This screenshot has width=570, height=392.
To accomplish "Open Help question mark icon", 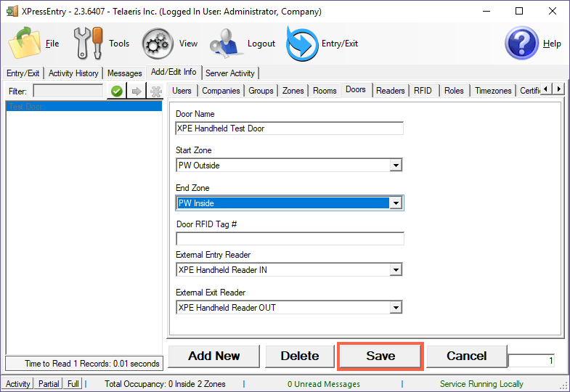I will 521,44.
